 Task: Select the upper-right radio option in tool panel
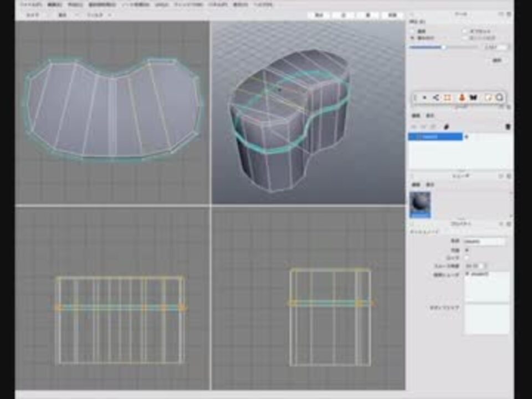coord(465,31)
